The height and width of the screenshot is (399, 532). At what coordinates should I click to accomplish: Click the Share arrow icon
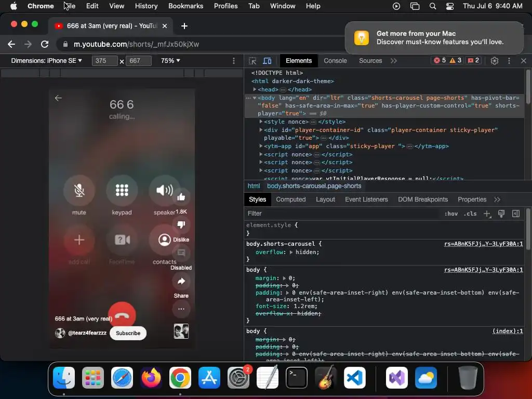[x=181, y=281]
